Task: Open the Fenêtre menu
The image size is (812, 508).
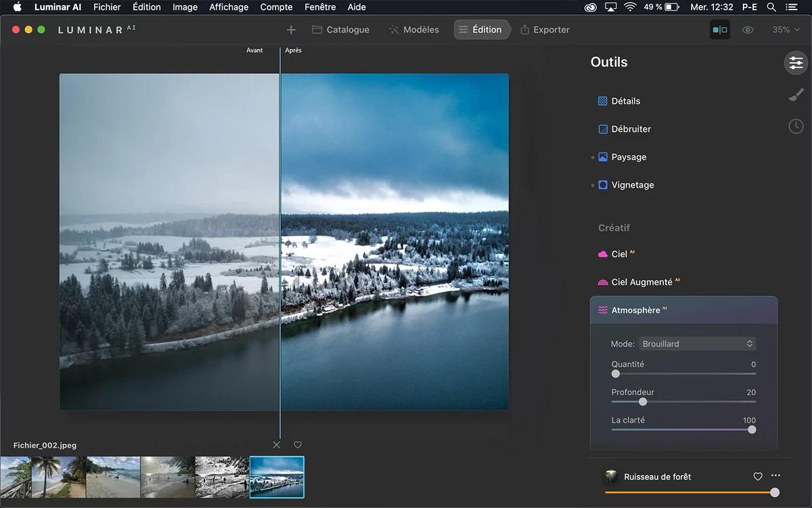Action: [320, 7]
